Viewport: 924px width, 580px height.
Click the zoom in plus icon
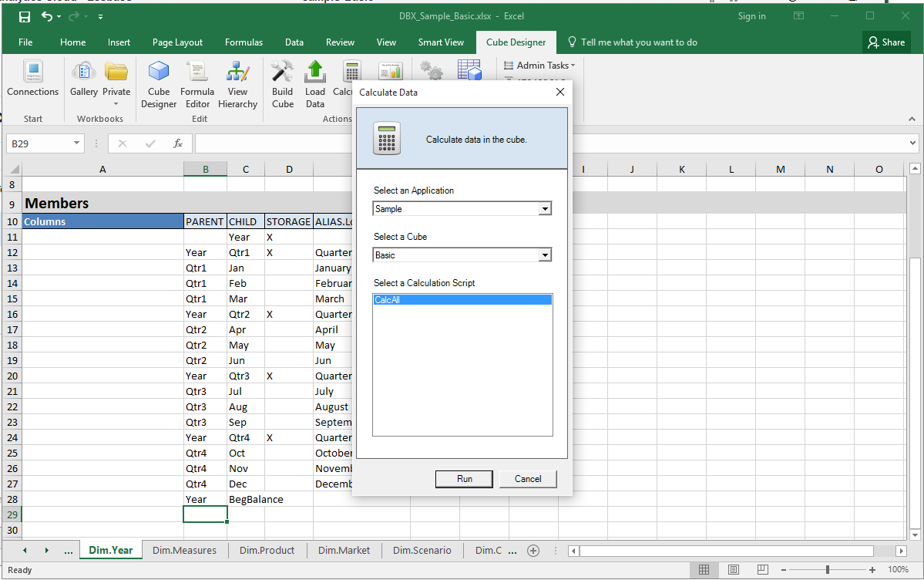coord(872,570)
